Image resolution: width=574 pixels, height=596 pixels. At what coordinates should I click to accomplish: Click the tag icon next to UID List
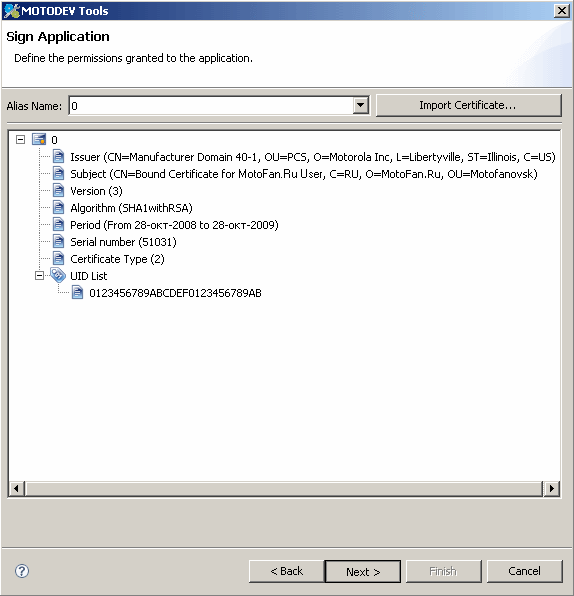(x=58, y=275)
